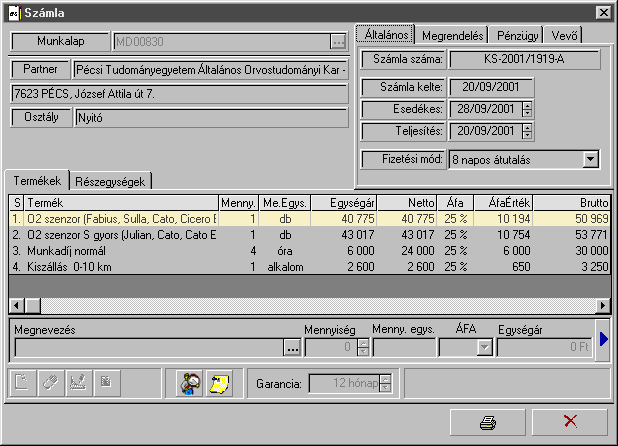Click the ÁfaÉrték column header
The height and width of the screenshot is (446, 618).
pyautogui.click(x=503, y=203)
